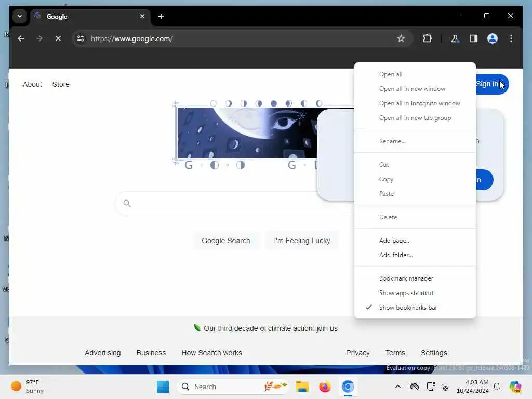Choose Add folder... menu entry
Image resolution: width=532 pixels, height=399 pixels.
pos(415,255)
